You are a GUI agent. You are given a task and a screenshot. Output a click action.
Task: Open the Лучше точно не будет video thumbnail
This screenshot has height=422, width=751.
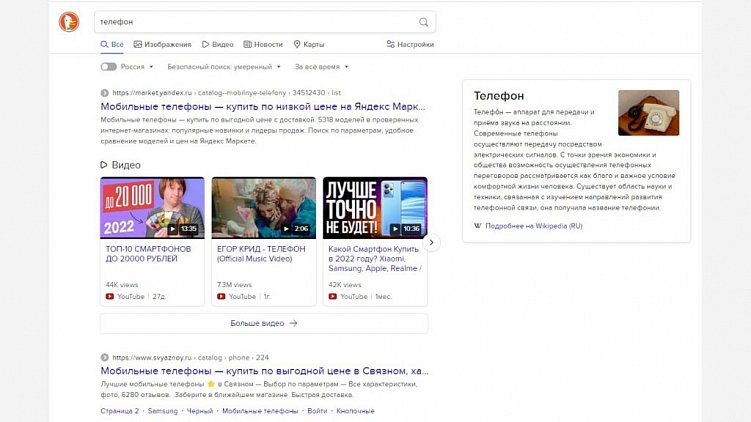pyautogui.click(x=375, y=208)
